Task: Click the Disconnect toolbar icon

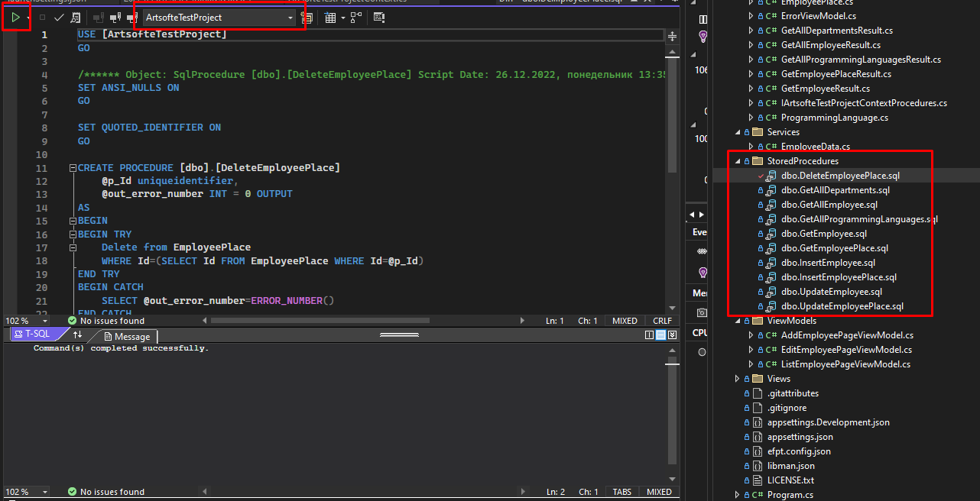Action: [115, 17]
